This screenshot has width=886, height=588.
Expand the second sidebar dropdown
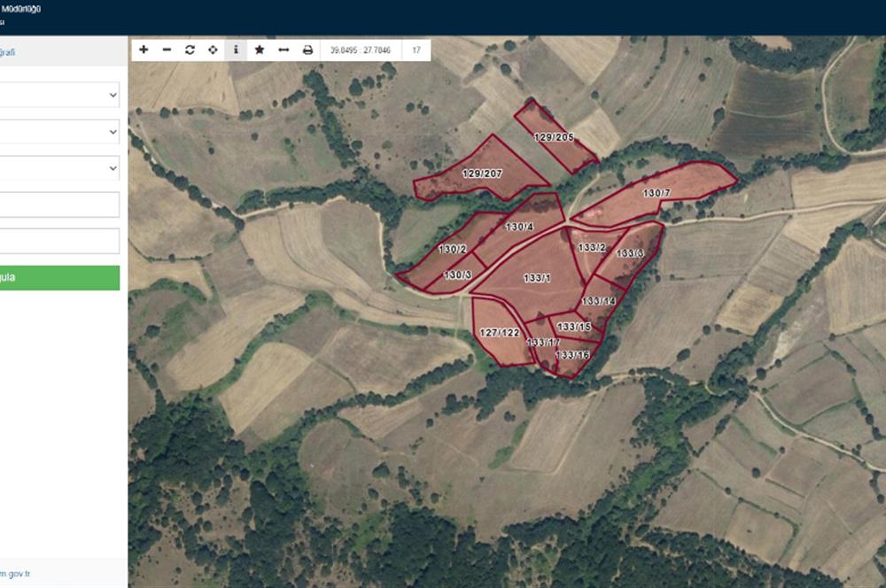pos(58,132)
